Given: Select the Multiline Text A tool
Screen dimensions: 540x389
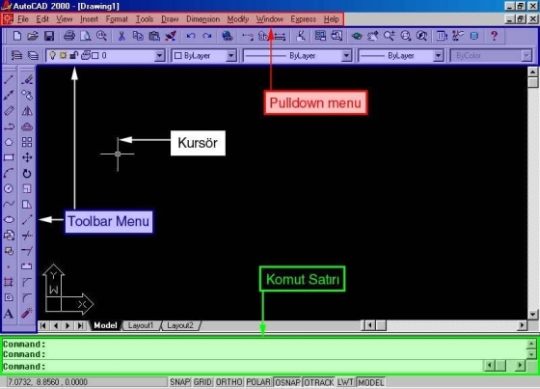Looking at the screenshot, I should tap(9, 314).
